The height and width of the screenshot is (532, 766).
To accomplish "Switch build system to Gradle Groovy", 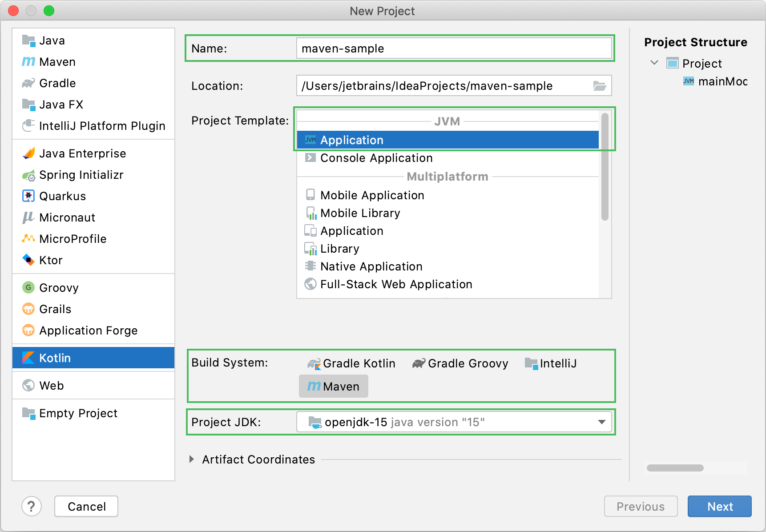I will (460, 363).
